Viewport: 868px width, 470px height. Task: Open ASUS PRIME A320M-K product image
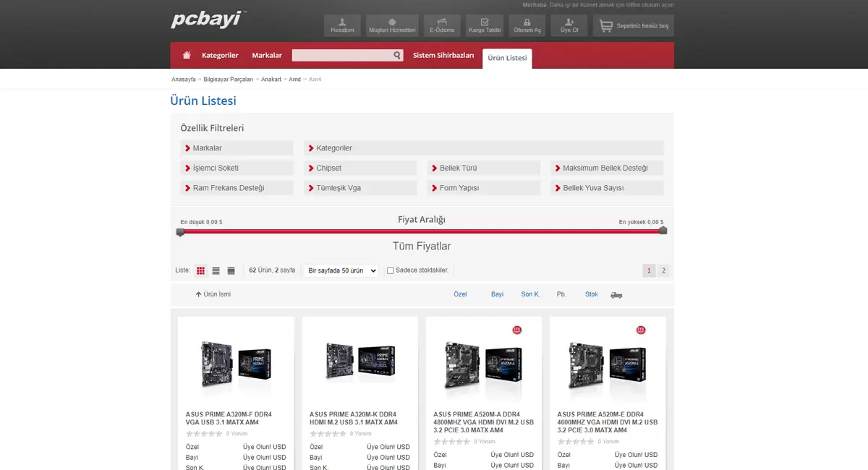click(359, 363)
